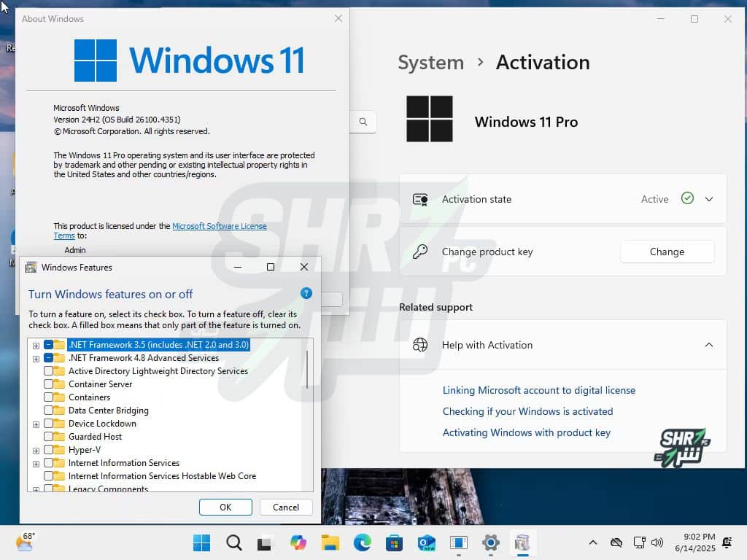The image size is (747, 560).
Task: Enable the Hyper-V feature checkbox
Action: (49, 449)
